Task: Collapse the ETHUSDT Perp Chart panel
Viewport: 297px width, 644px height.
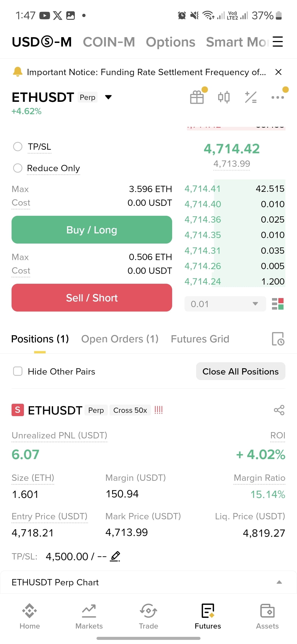Action: (x=279, y=582)
